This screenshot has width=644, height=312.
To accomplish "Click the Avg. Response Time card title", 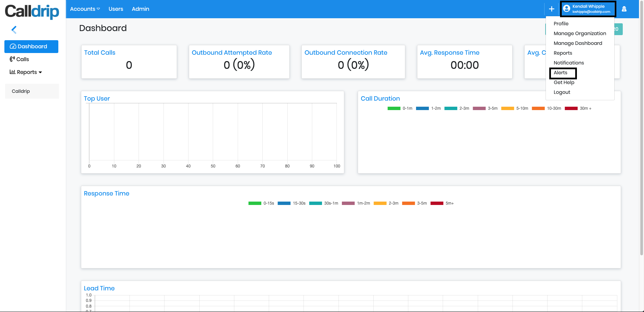I will pos(449,53).
